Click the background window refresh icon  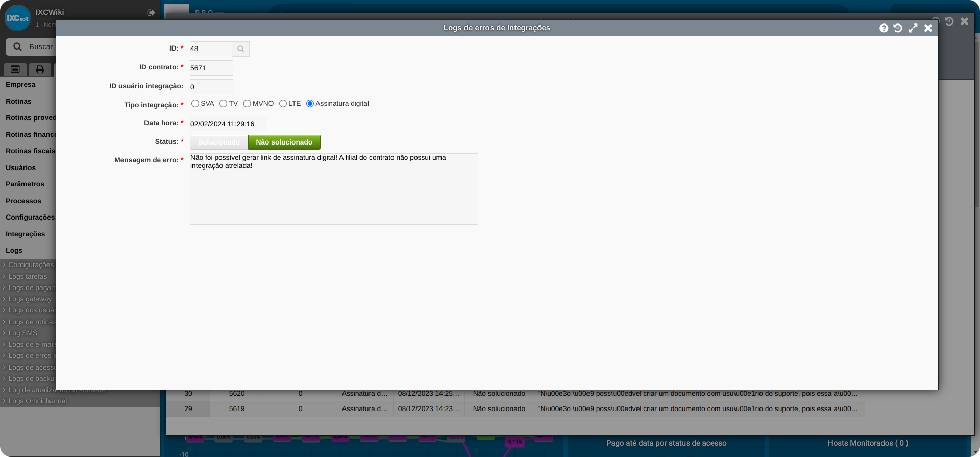(949, 21)
